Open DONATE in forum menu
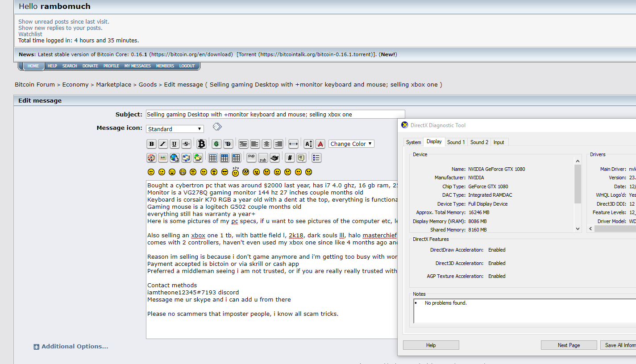 [90, 66]
